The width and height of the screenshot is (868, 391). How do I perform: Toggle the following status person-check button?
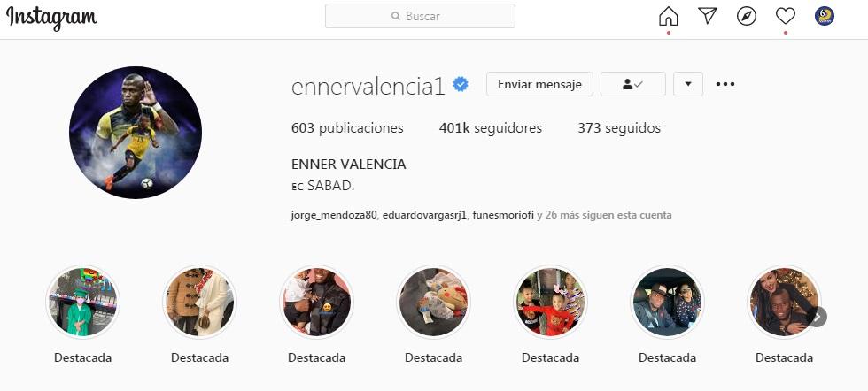[632, 84]
